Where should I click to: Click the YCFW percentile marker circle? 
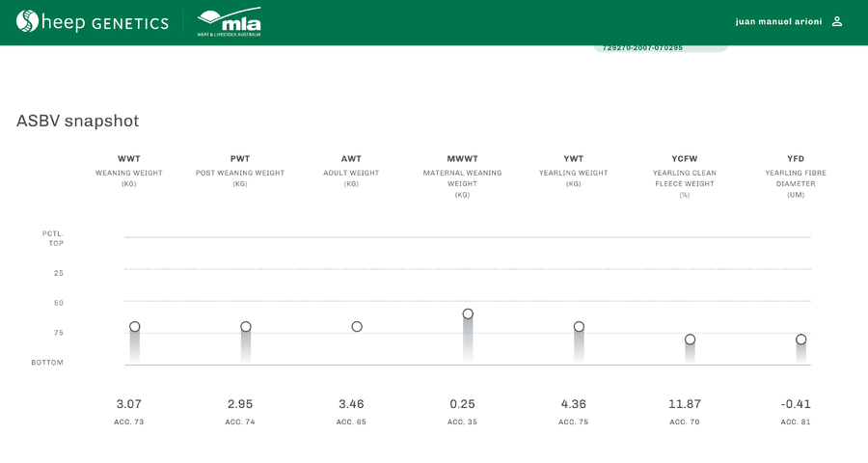click(x=690, y=340)
